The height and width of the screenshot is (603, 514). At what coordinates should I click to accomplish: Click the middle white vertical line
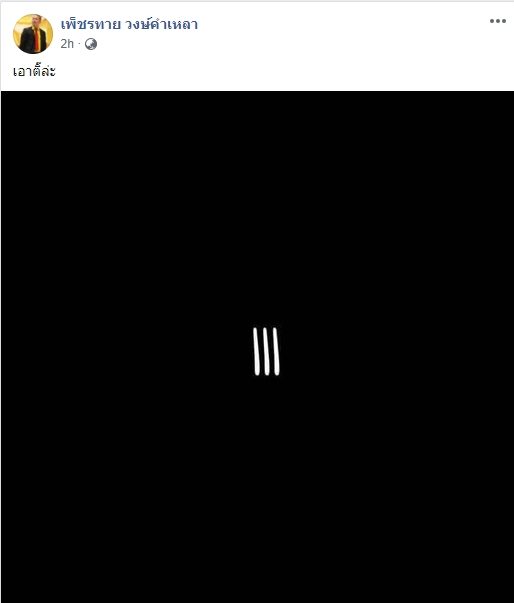click(266, 351)
